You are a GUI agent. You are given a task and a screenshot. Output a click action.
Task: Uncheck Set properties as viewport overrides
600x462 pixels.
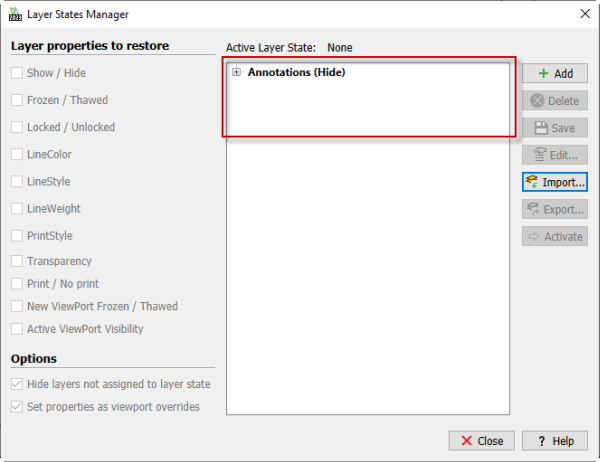coord(17,406)
